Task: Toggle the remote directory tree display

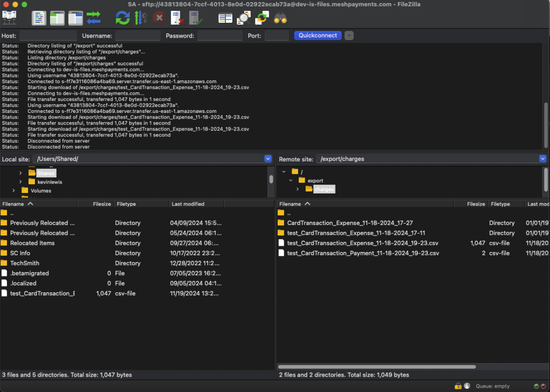Action: (75, 18)
